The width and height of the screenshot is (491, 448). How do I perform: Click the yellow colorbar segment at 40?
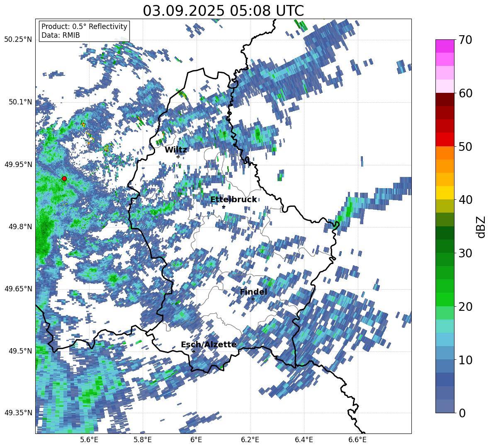[445, 193]
